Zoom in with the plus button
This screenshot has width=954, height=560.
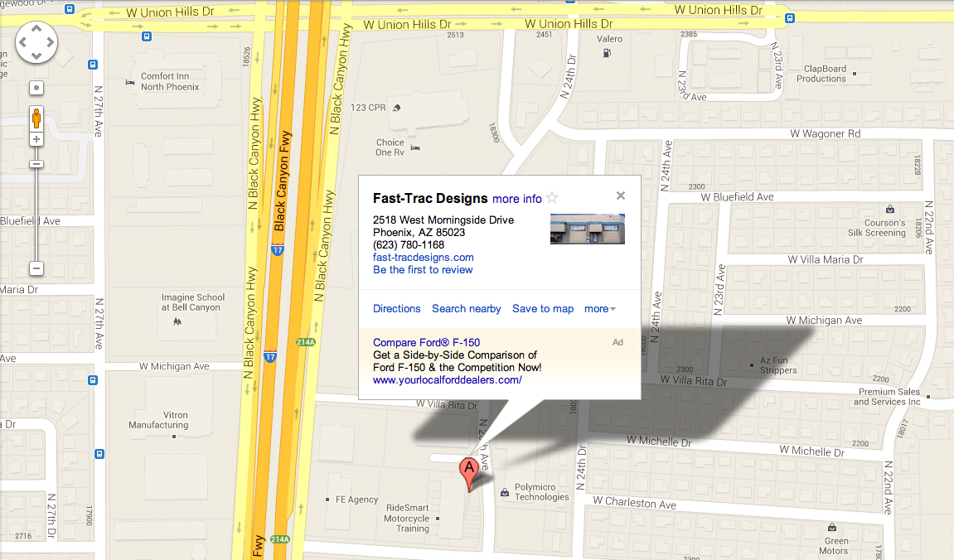36,139
